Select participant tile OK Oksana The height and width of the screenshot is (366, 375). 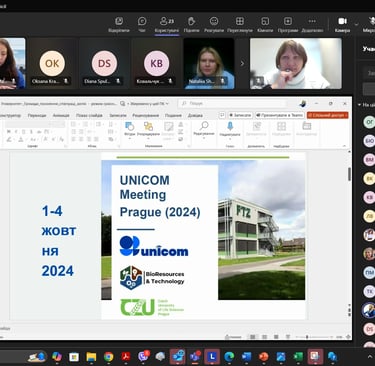coord(52,63)
